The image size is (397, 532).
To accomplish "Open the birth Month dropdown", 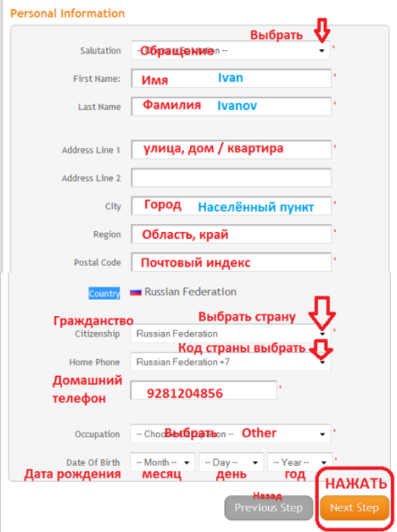I will coord(163,462).
